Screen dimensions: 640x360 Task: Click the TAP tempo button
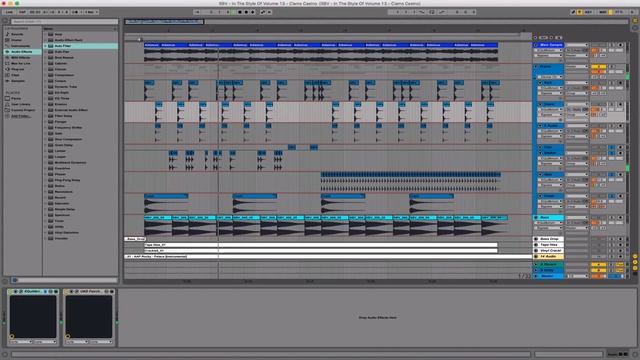click(x=22, y=12)
